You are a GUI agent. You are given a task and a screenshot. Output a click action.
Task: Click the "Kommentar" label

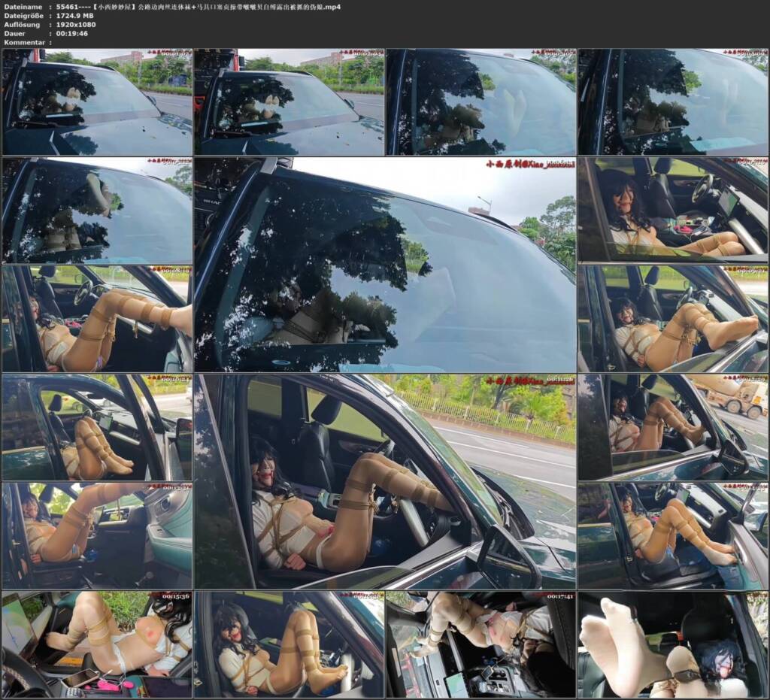(24, 42)
